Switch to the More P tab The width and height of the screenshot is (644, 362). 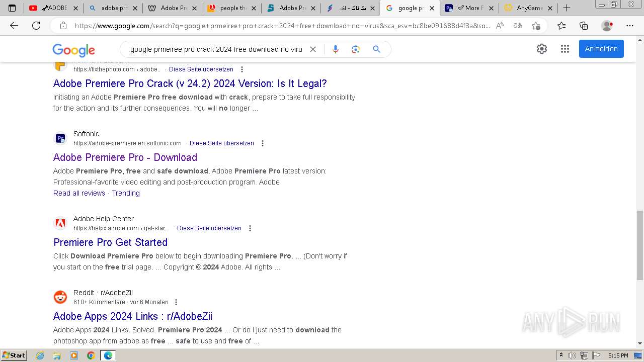point(469,8)
